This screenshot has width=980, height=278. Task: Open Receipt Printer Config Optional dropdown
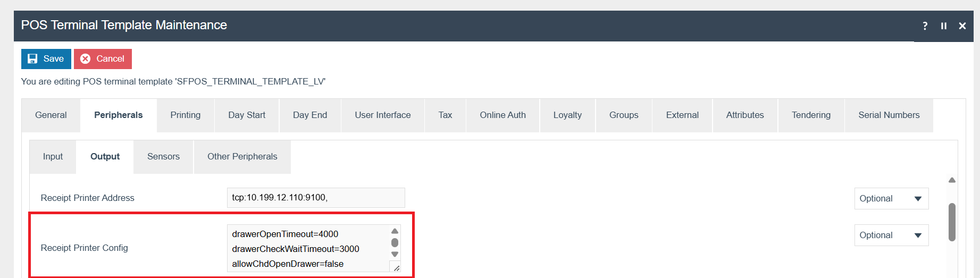click(x=891, y=235)
